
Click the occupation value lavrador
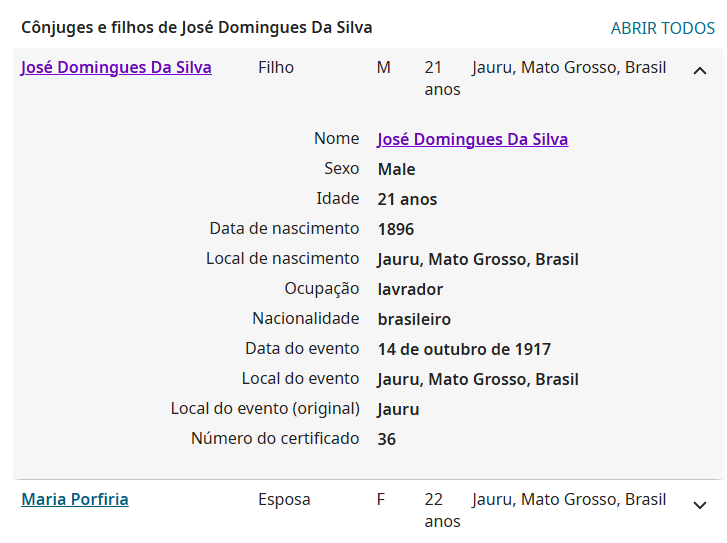click(410, 289)
